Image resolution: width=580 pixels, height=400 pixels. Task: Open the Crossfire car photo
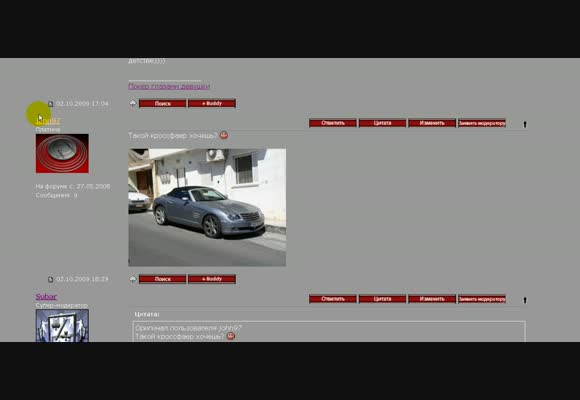(x=207, y=207)
